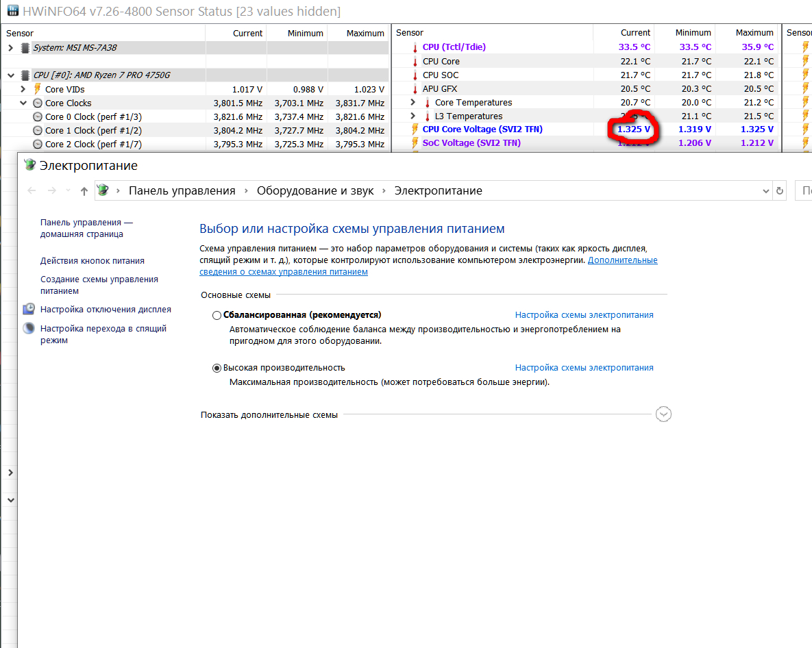Click thermometer icon beside APU GFX
Image resolution: width=812 pixels, height=648 pixels.
click(415, 89)
